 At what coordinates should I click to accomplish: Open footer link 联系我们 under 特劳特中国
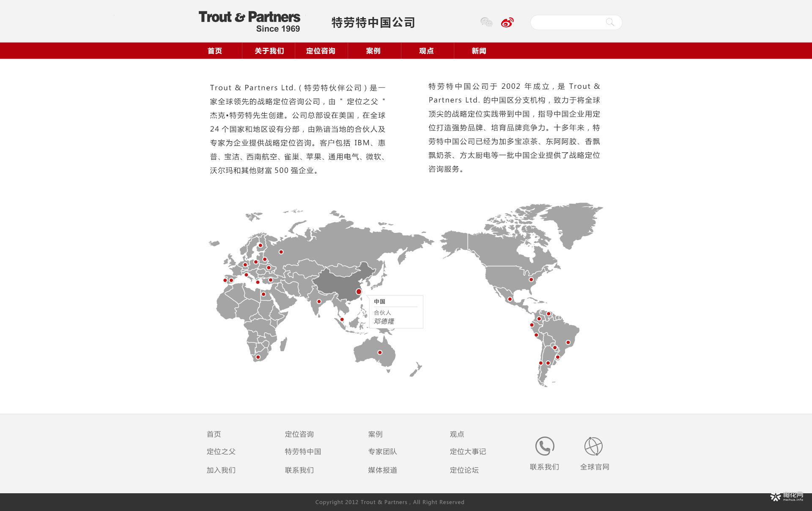299,470
